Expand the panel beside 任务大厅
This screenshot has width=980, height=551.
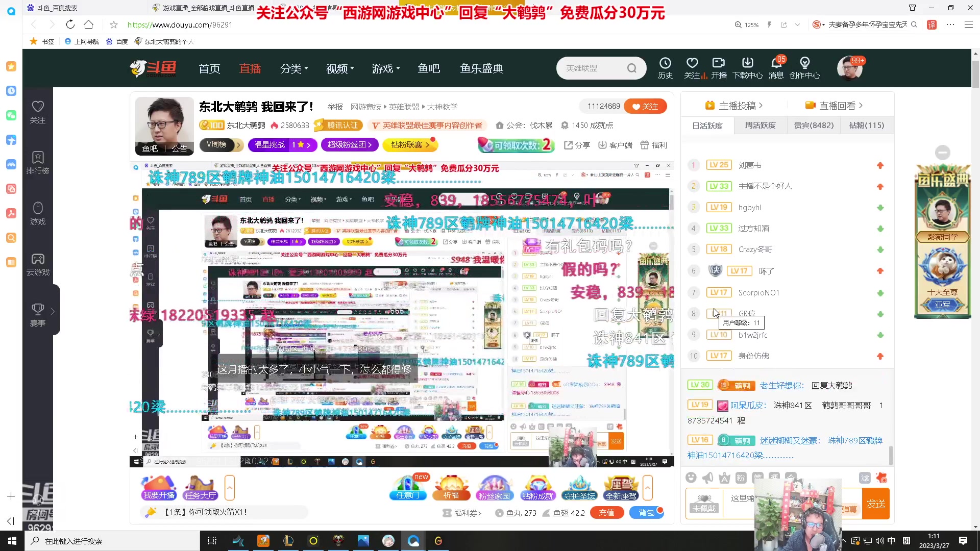(x=230, y=487)
